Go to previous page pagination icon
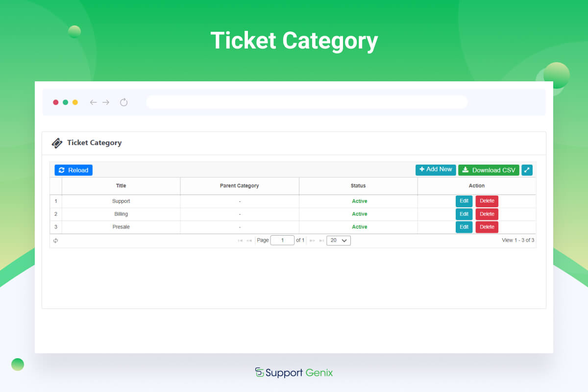Screen dimensions: 588x392 (249, 241)
